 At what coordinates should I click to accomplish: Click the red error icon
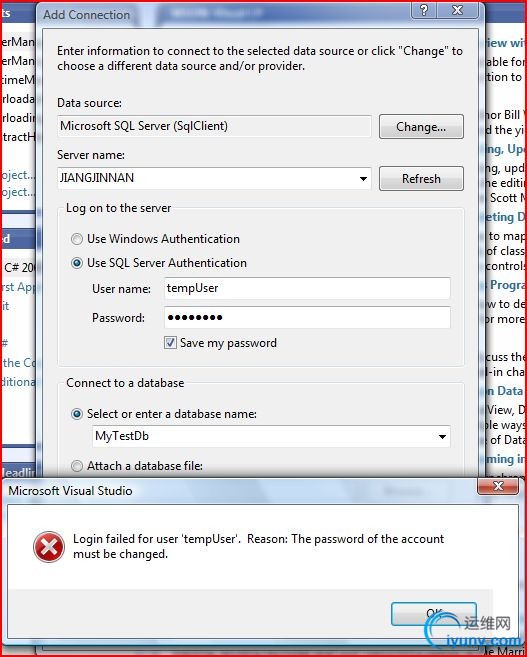tap(49, 547)
